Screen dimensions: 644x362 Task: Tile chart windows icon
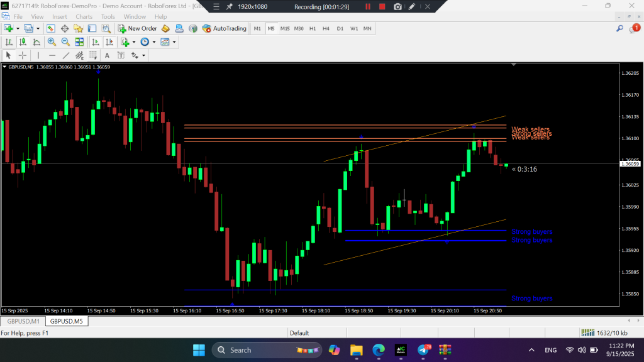coord(79,42)
